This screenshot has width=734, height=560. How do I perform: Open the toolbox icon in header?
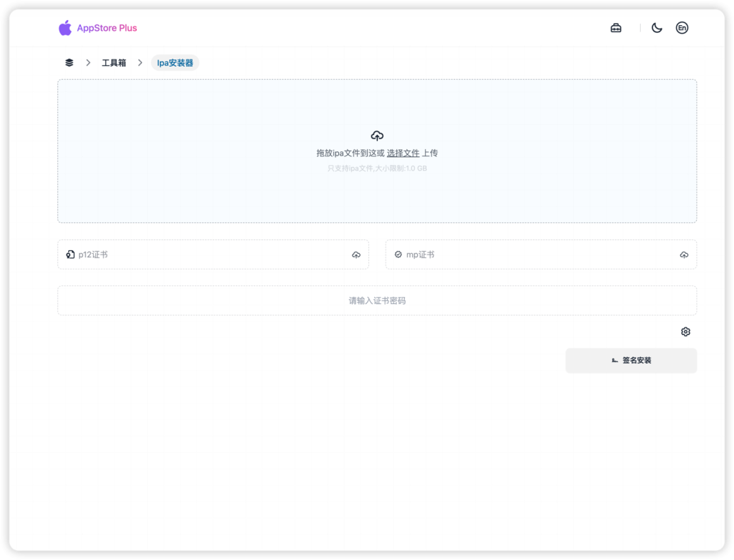616,28
